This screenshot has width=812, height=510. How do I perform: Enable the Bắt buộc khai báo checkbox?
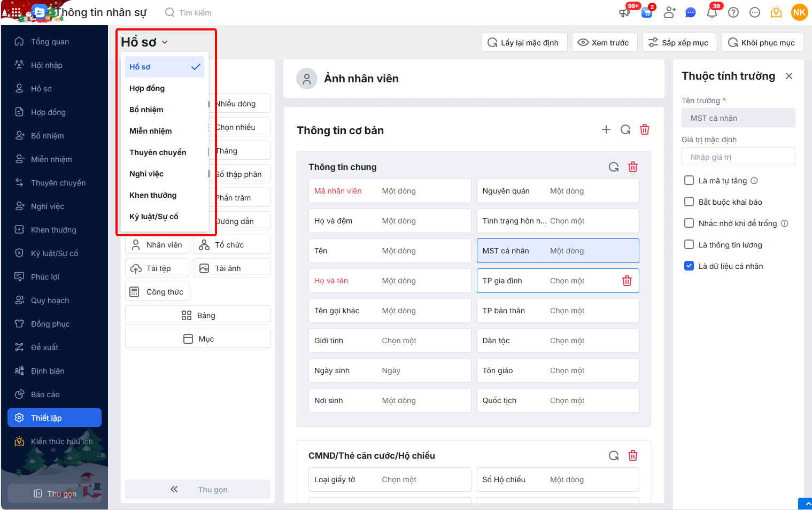point(689,202)
